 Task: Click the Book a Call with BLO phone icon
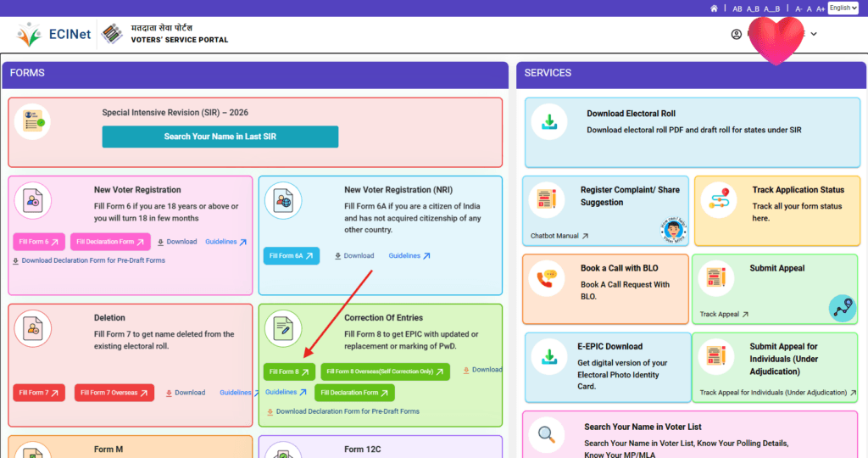point(547,278)
